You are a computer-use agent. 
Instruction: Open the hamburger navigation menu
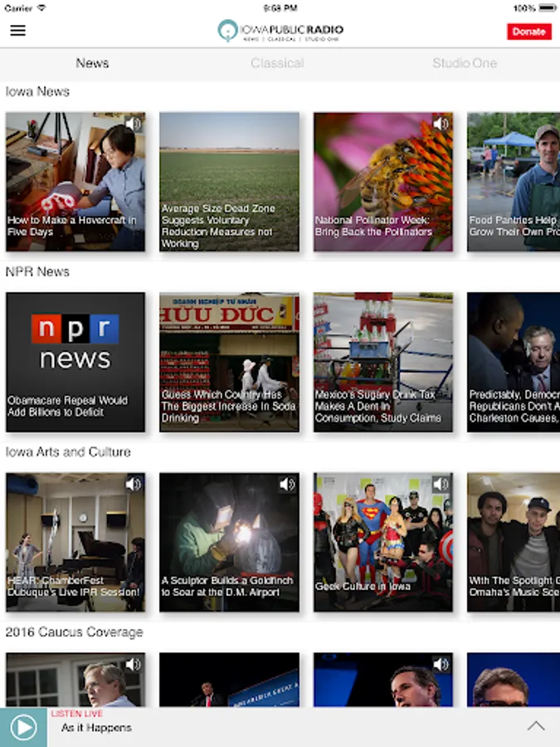pos(17,31)
